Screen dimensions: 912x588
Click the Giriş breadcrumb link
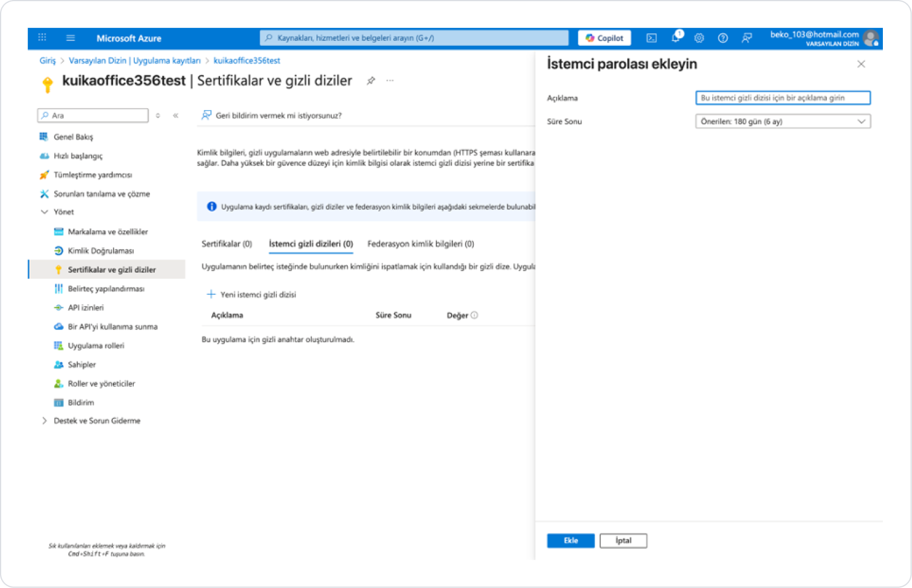[x=48, y=61]
